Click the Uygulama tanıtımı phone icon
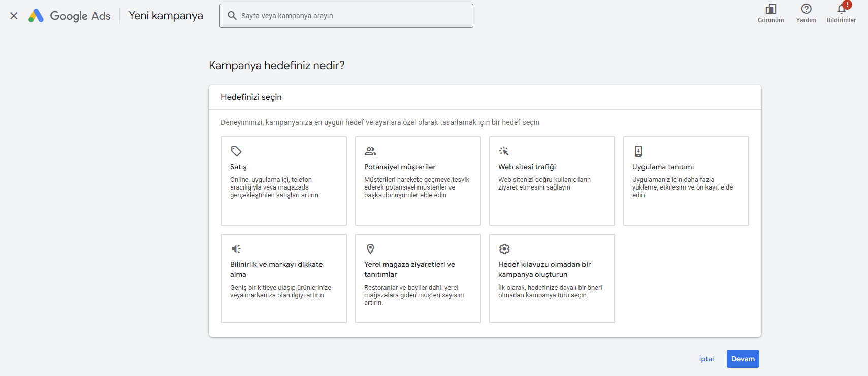The image size is (868, 376). 638,151
